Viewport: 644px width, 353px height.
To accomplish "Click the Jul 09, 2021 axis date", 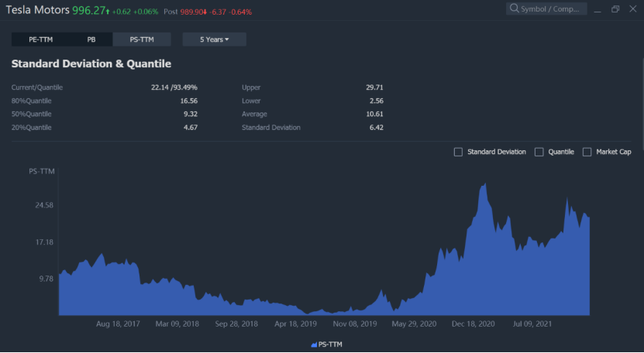I will [532, 324].
